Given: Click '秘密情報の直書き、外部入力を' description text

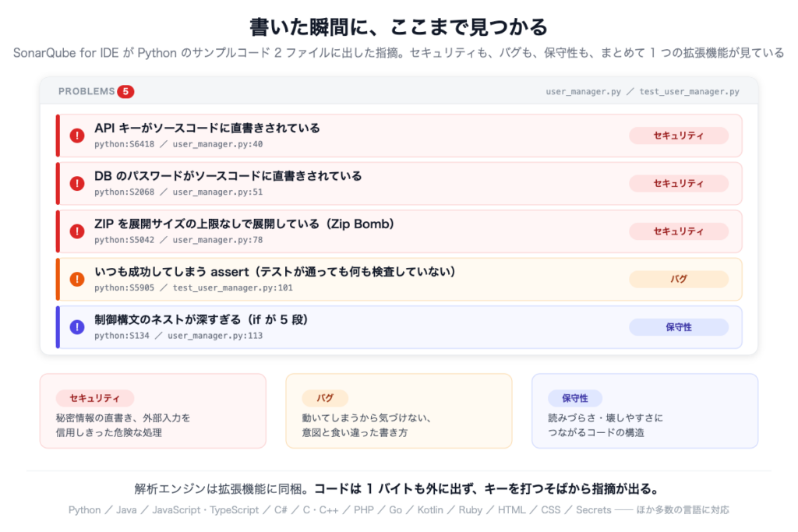Looking at the screenshot, I should [x=123, y=418].
